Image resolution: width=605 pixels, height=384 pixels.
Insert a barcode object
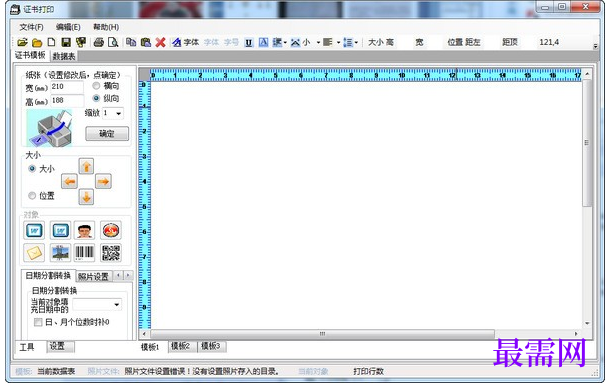(84, 253)
